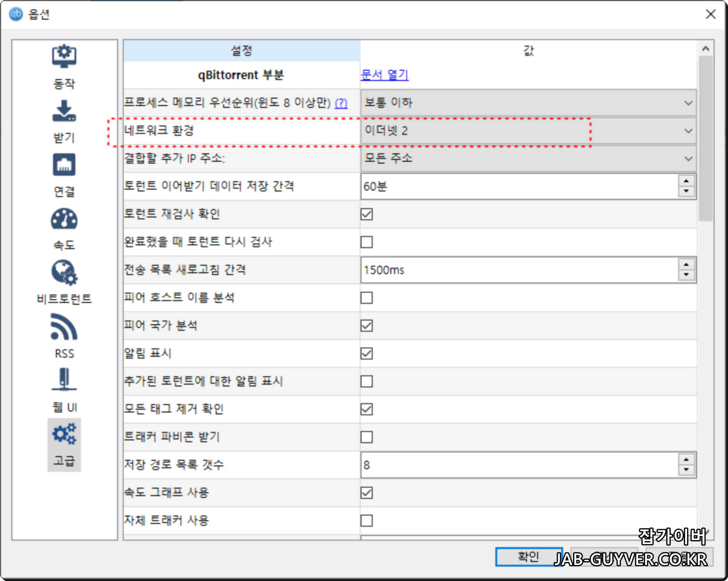Click the scrollbar up arrow

click(x=706, y=49)
